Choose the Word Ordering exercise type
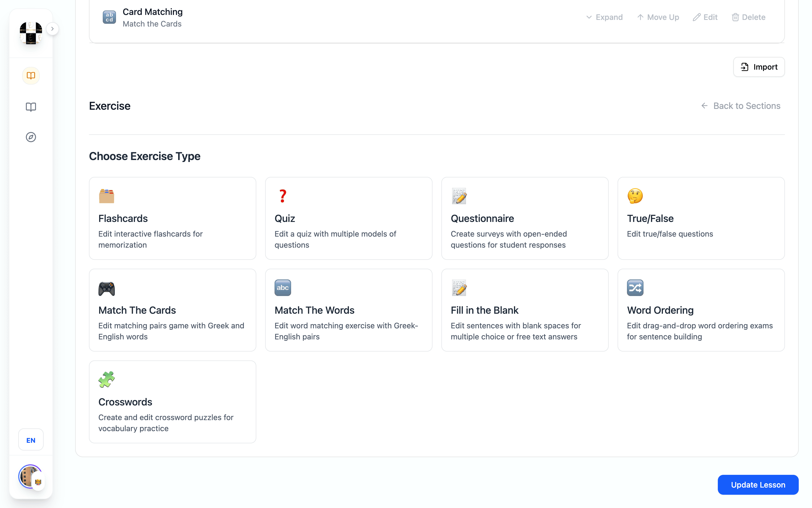812x508 pixels. point(700,310)
